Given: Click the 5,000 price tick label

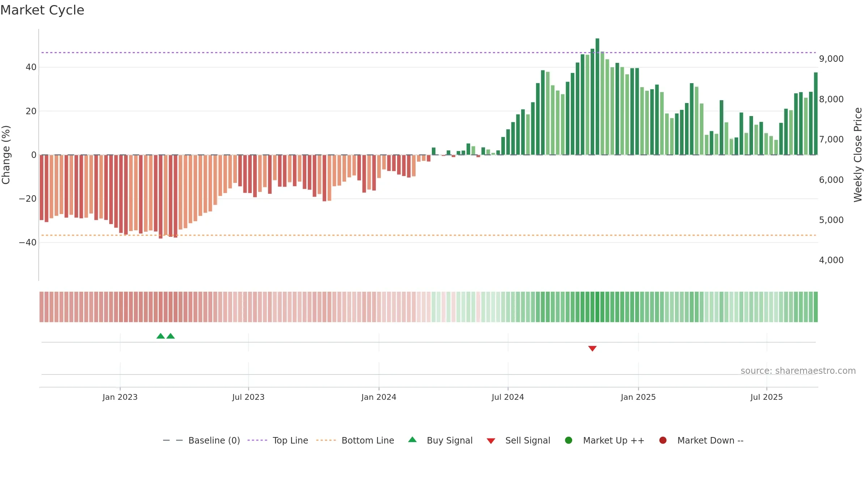Looking at the screenshot, I should tap(831, 220).
